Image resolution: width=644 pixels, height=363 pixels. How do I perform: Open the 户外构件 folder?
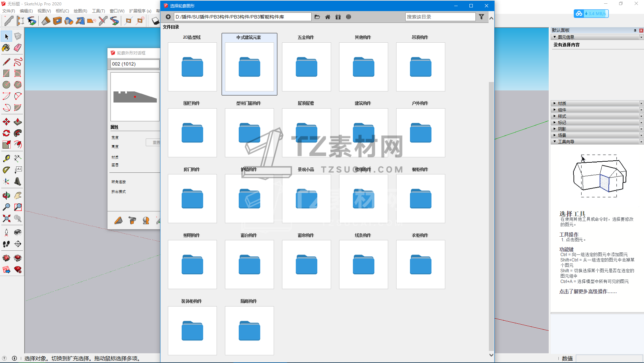pos(421,133)
